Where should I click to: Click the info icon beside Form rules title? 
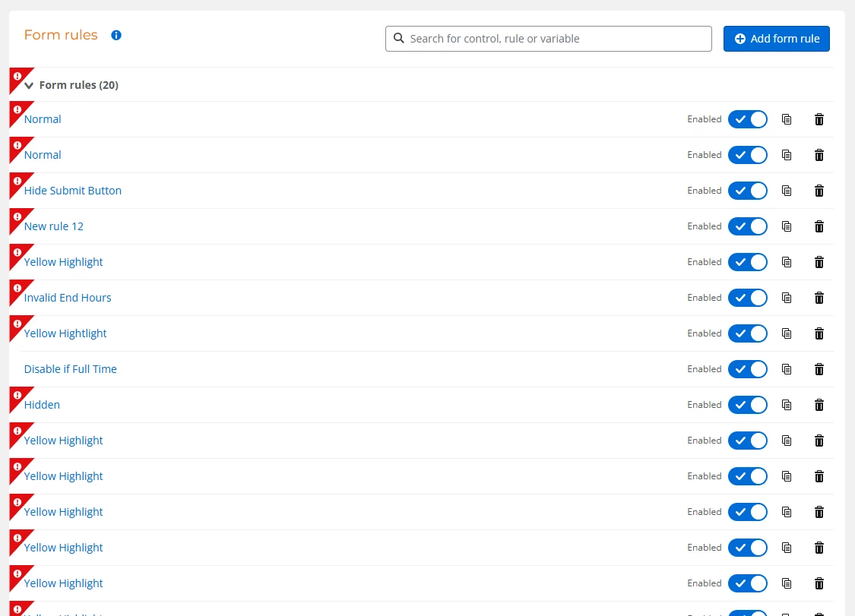point(116,36)
